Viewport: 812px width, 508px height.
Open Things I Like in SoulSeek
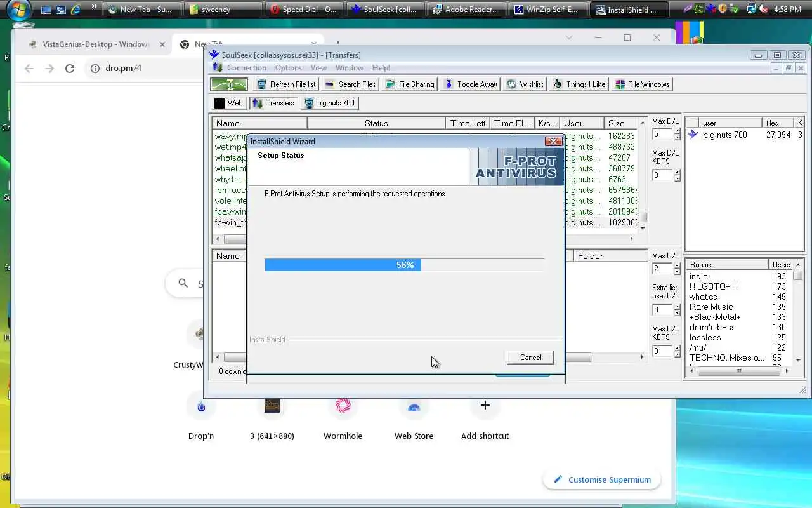pos(579,84)
